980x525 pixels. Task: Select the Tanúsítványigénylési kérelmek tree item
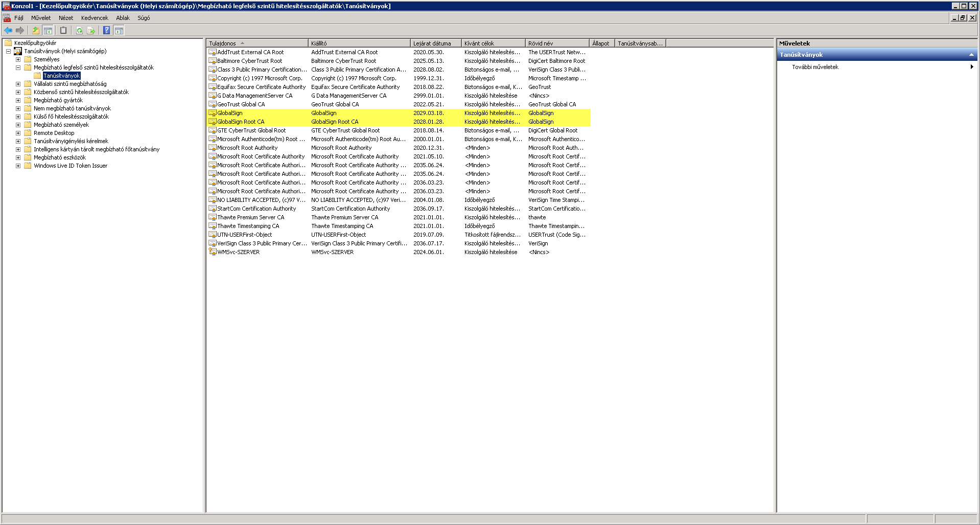71,141
